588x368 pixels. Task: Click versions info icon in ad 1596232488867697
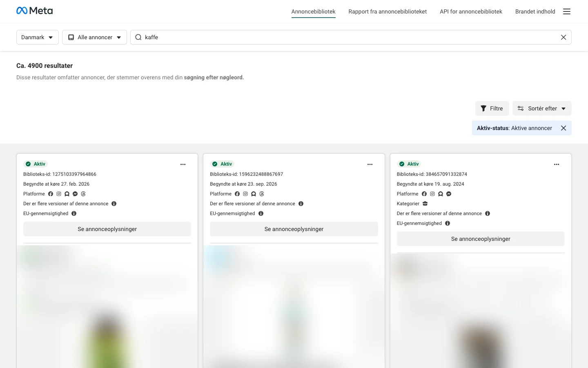coord(301,204)
